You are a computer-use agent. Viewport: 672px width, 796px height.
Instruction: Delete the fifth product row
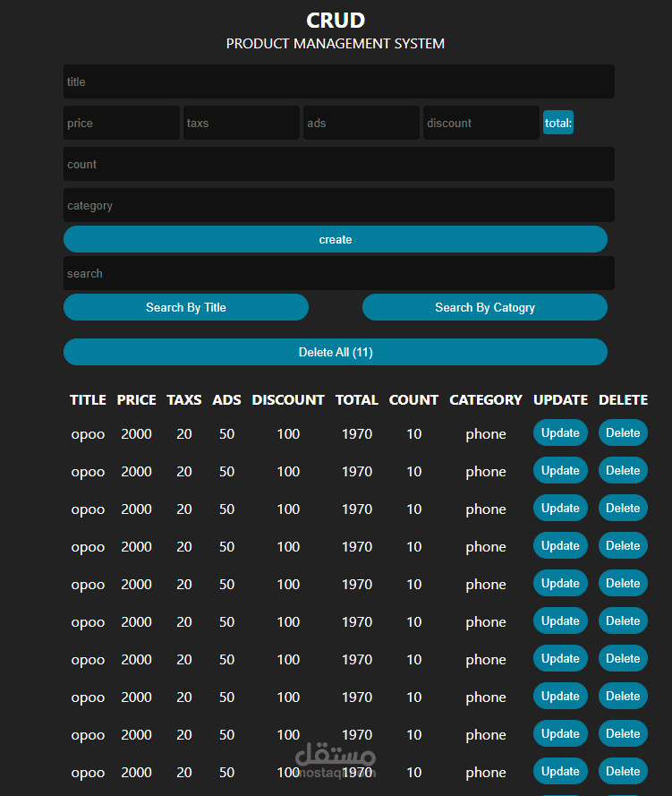pos(624,583)
